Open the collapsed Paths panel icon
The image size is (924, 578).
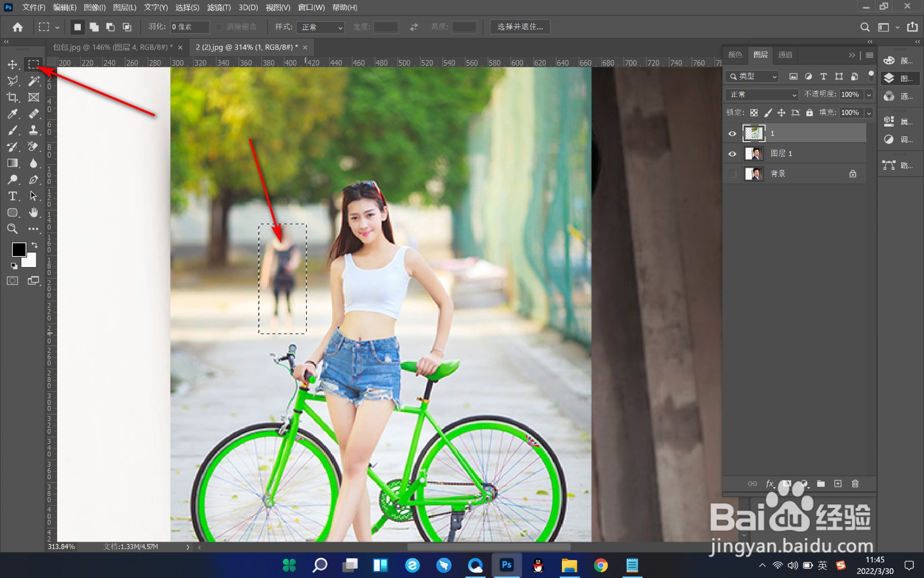[x=889, y=165]
